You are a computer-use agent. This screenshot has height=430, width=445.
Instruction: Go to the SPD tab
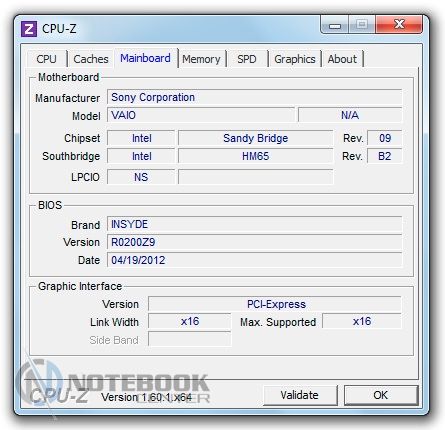247,59
